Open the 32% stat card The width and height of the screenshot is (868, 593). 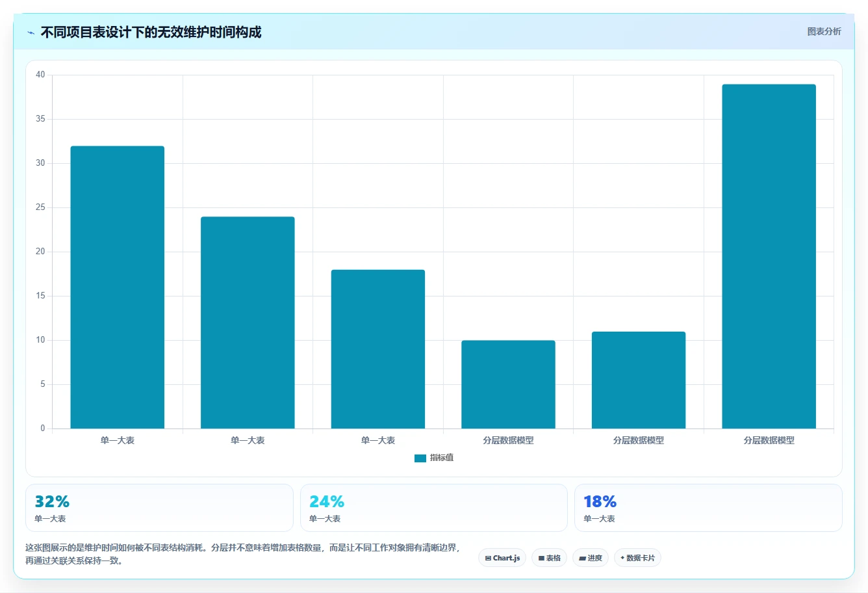pyautogui.click(x=159, y=508)
